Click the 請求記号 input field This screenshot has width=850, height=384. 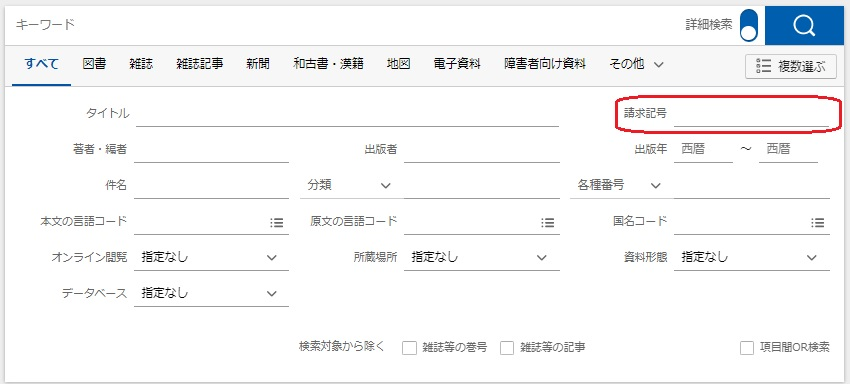751,114
